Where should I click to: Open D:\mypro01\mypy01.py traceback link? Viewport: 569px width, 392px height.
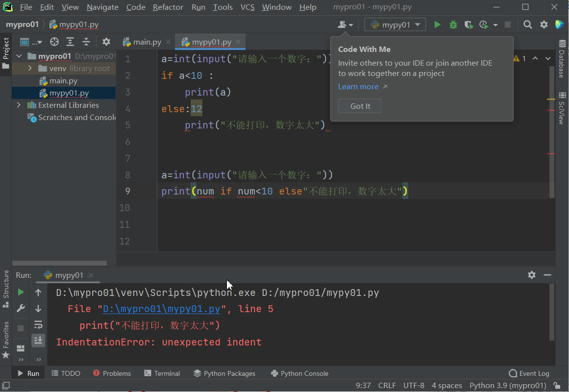pyautogui.click(x=161, y=309)
